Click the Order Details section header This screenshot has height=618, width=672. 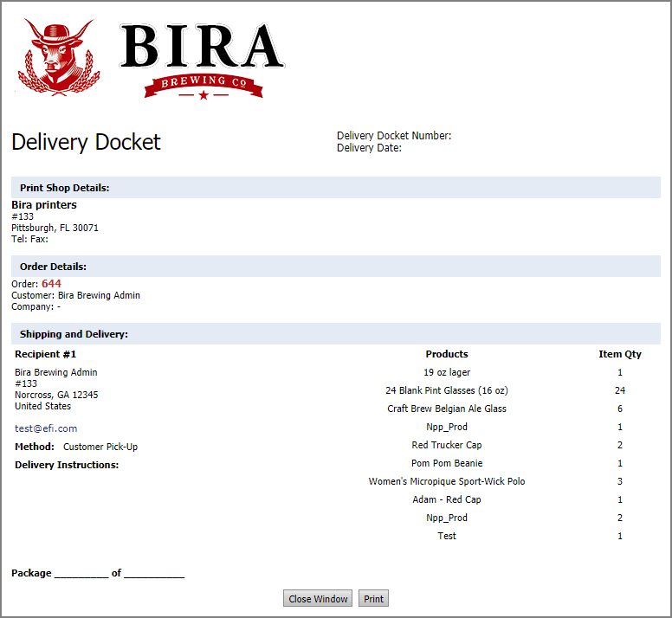53,267
